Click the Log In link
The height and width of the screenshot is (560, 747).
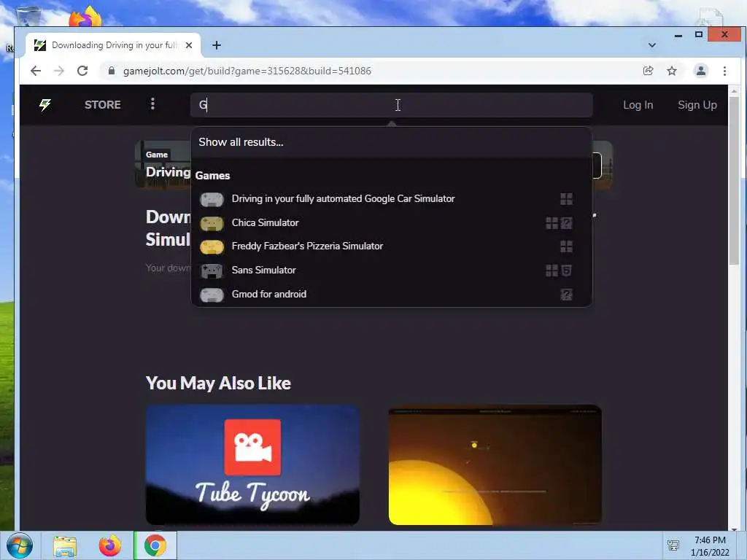[638, 105]
